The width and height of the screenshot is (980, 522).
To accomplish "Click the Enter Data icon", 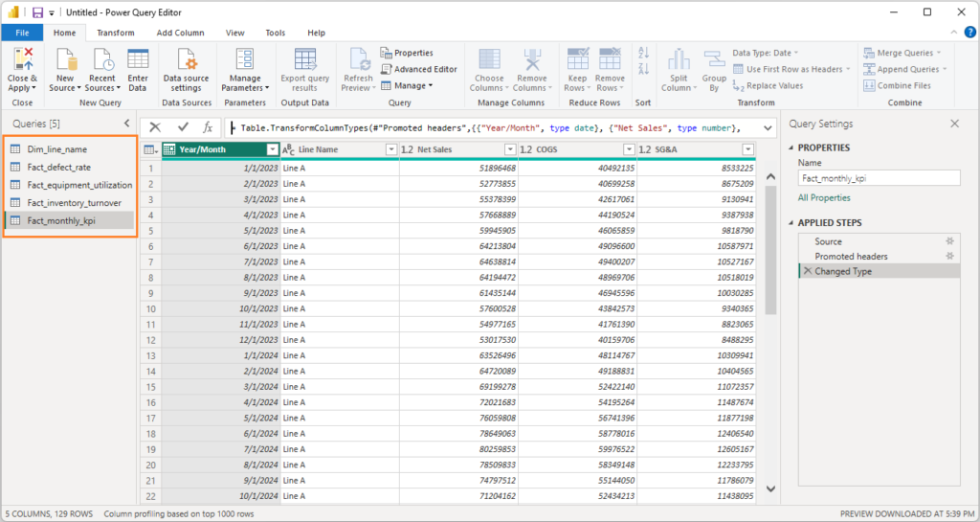I will [x=138, y=60].
